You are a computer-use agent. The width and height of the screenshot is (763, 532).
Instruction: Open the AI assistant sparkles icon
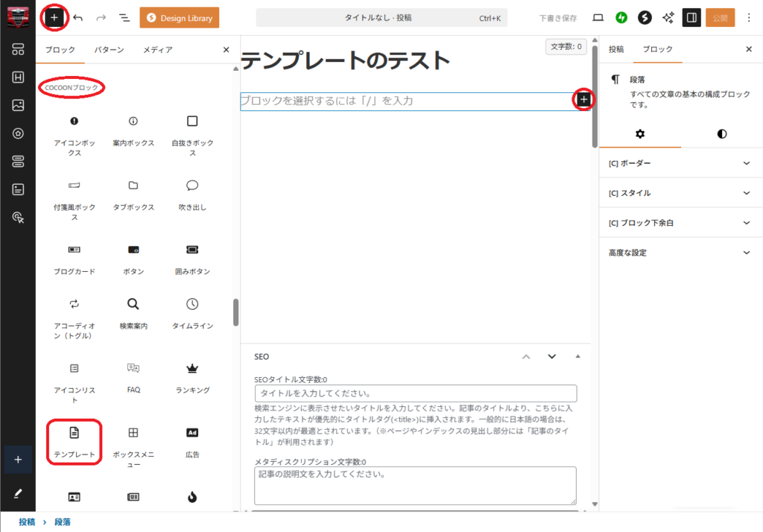pyautogui.click(x=667, y=16)
